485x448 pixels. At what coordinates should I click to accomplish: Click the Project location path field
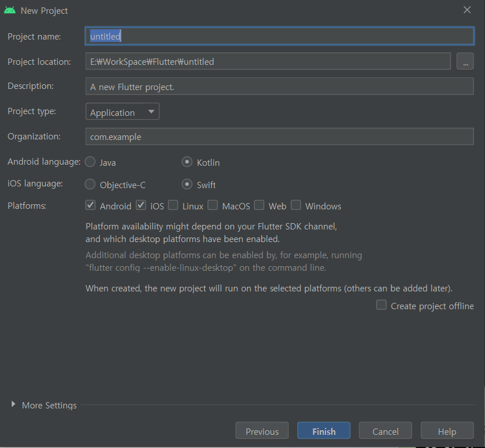click(x=268, y=61)
